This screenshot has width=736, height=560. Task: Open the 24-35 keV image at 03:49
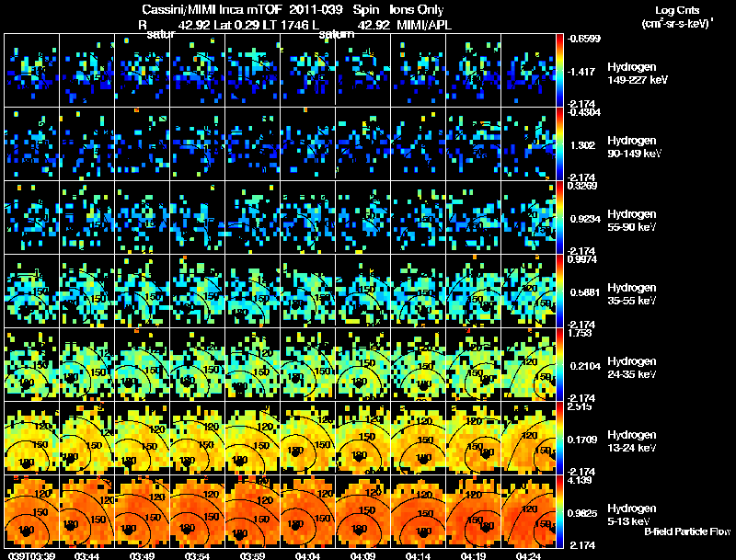[x=143, y=364]
